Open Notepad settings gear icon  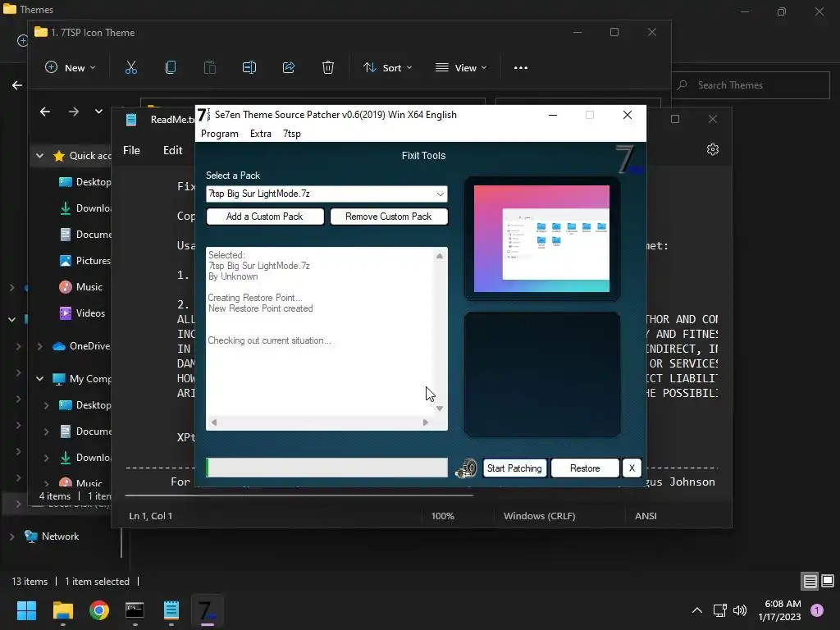pyautogui.click(x=713, y=149)
